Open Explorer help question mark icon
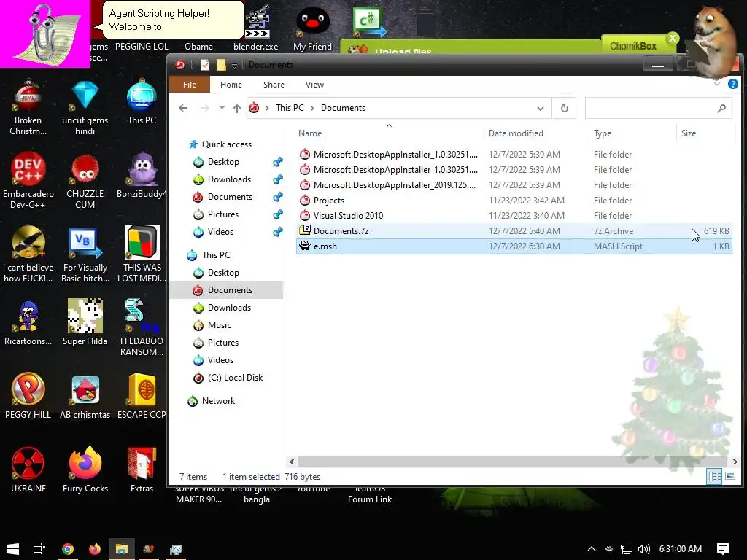The width and height of the screenshot is (747, 560). [732, 85]
